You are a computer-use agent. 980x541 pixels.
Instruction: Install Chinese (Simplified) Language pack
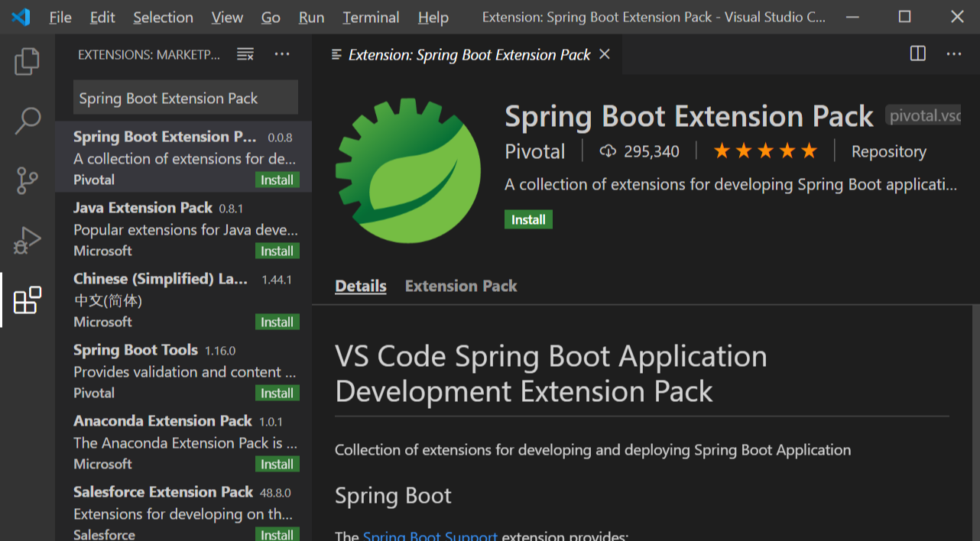[x=277, y=322]
